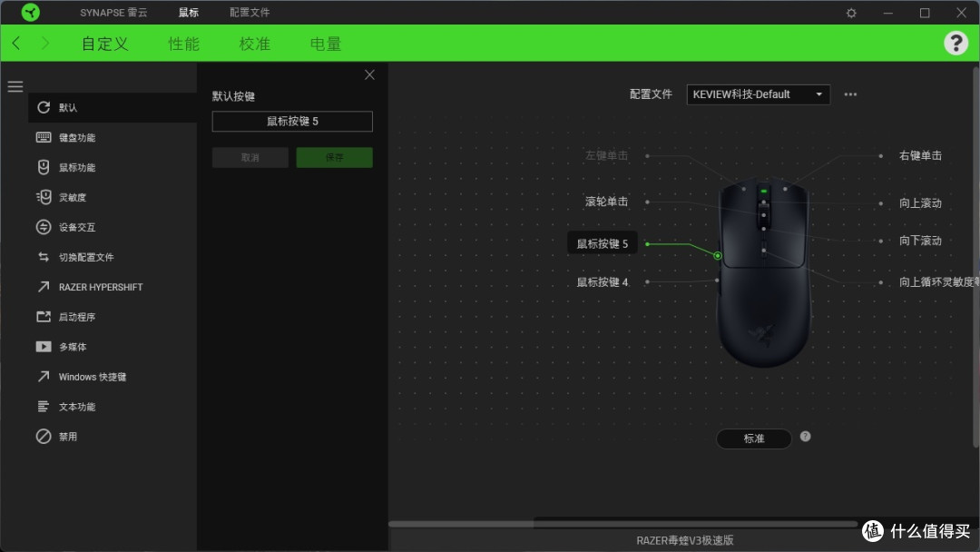980x552 pixels.
Task: Click the horizontal scrollbar at the bottom
Action: 622,523
